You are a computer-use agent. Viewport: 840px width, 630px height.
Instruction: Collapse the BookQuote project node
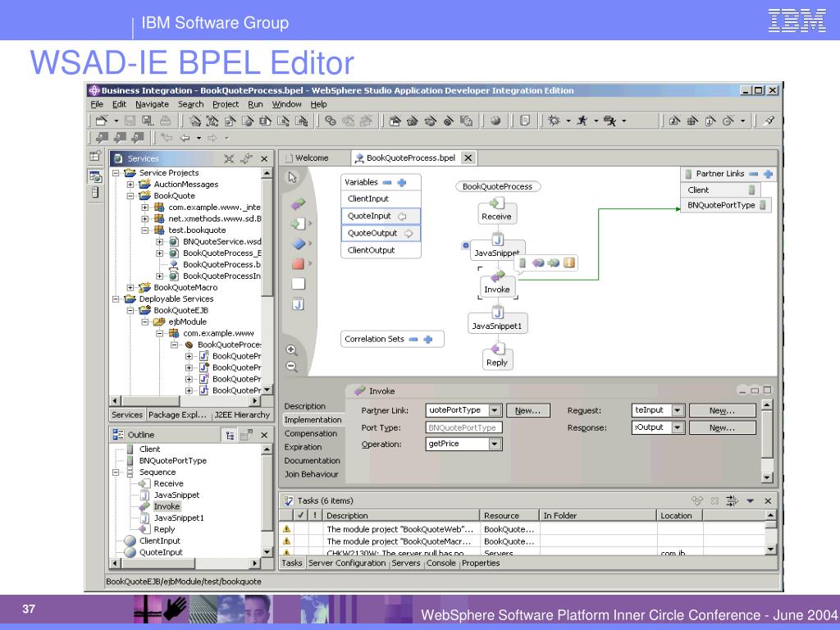[130, 196]
